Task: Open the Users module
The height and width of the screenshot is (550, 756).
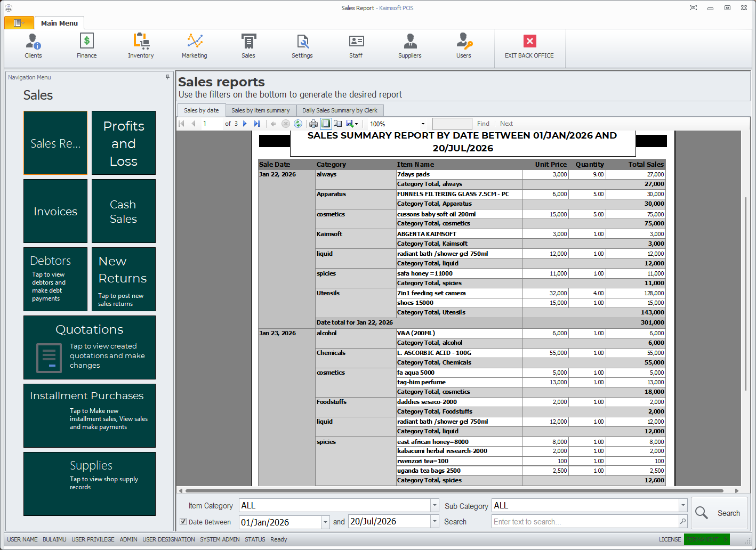Action: [x=464, y=46]
